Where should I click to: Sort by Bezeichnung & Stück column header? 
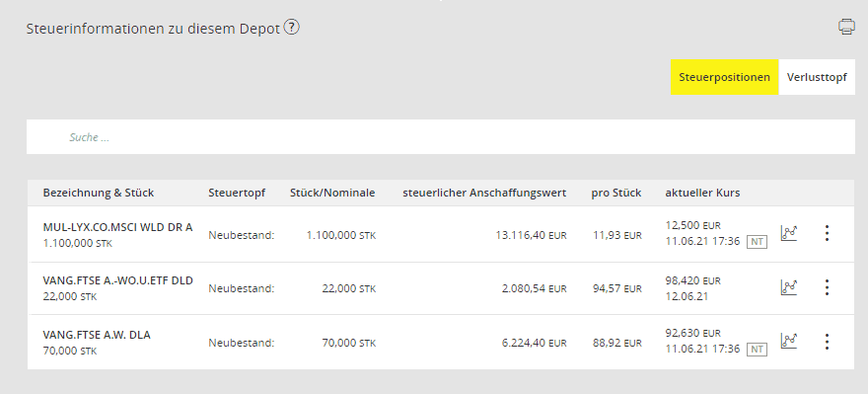point(99,193)
